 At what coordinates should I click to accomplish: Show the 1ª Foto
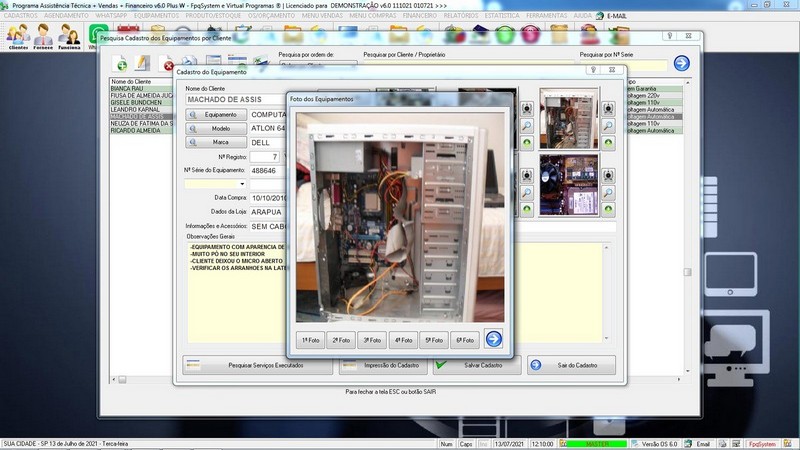pyautogui.click(x=310, y=340)
